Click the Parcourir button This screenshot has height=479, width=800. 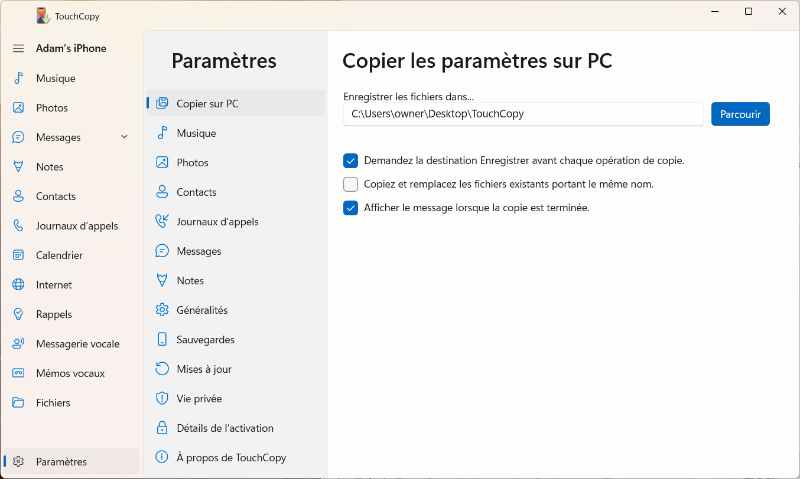[740, 114]
